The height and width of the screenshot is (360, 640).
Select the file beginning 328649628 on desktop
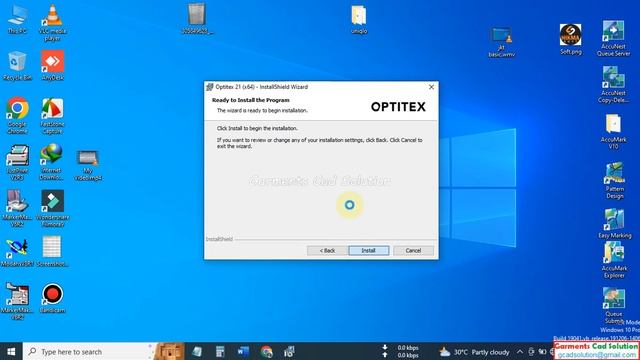[197, 19]
